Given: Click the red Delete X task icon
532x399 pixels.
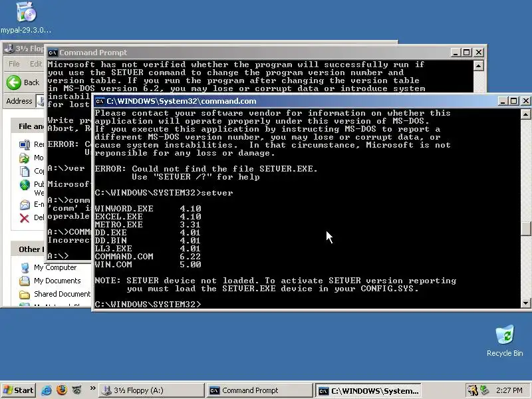Looking at the screenshot, I should pyautogui.click(x=25, y=218).
